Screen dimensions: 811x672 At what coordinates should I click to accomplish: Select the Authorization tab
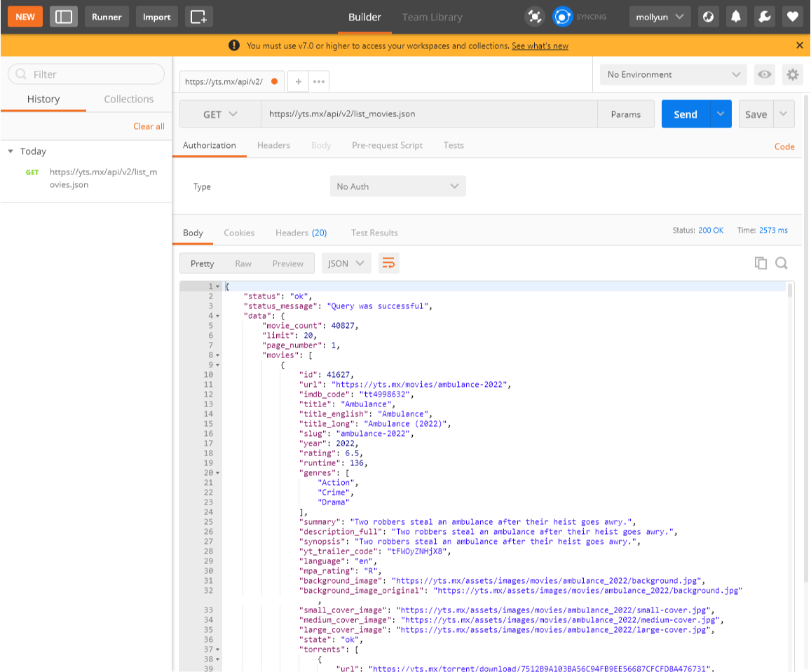[210, 145]
